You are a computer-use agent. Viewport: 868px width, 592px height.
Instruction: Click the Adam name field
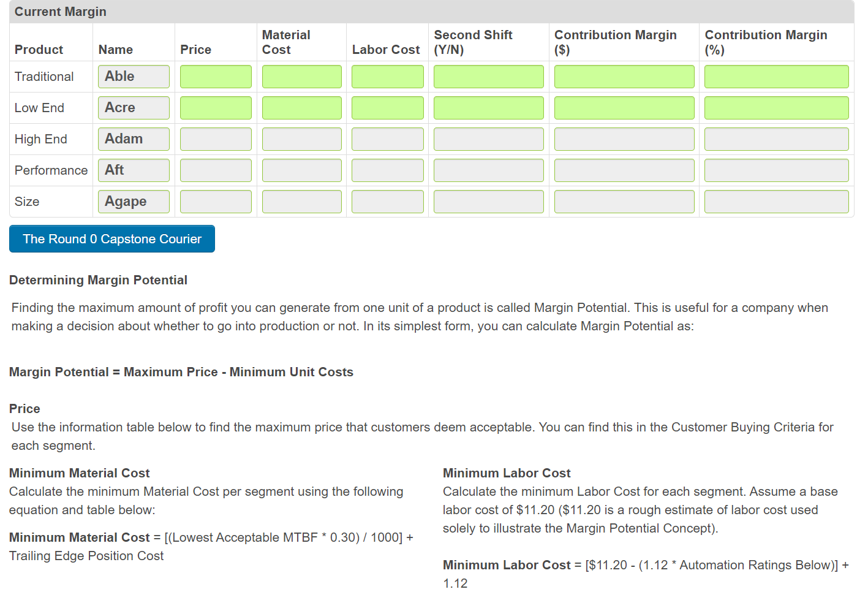[134, 139]
